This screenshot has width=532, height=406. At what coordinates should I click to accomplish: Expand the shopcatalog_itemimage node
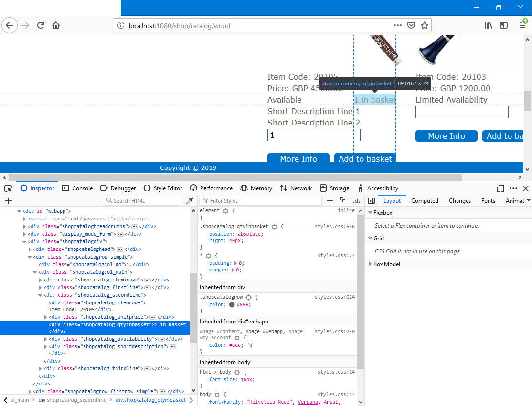point(40,280)
